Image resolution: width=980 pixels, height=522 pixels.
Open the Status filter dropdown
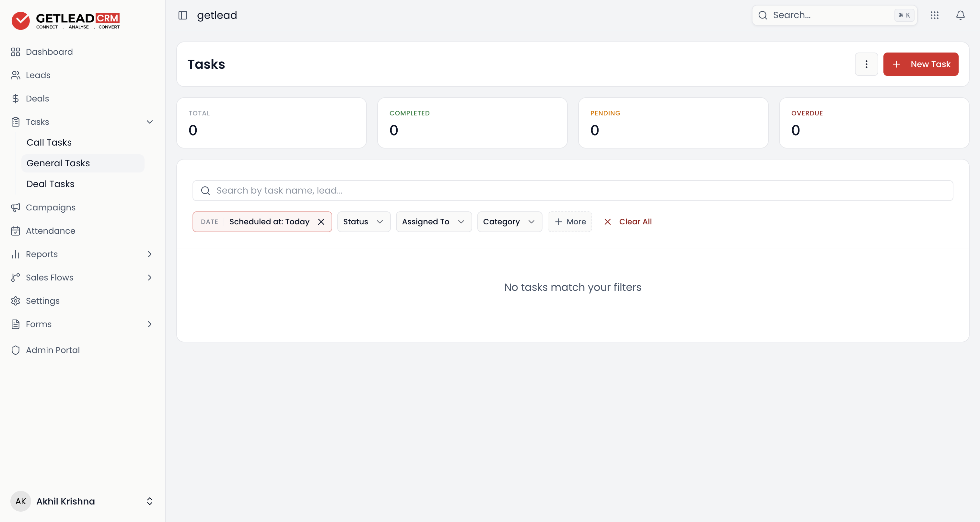tap(364, 221)
